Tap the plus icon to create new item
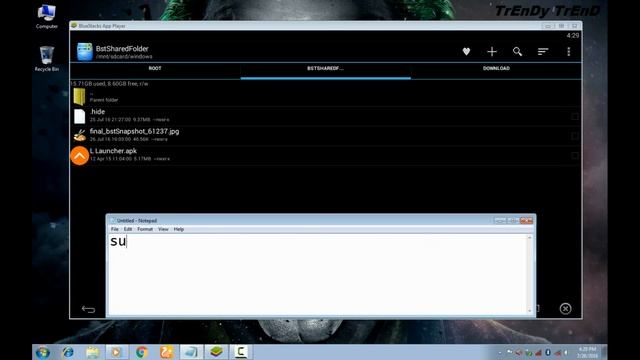 pyautogui.click(x=492, y=51)
